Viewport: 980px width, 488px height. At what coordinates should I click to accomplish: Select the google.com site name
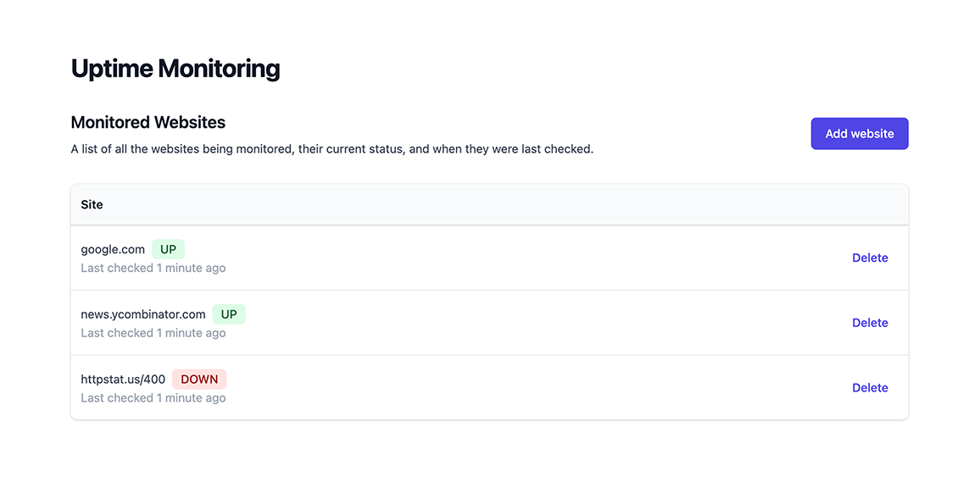pyautogui.click(x=113, y=249)
